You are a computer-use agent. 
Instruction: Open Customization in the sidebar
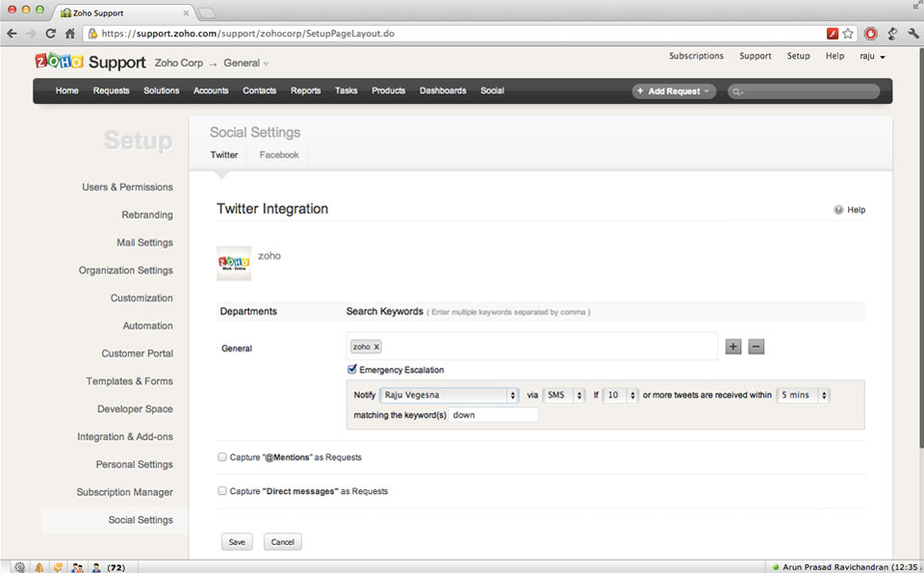click(x=142, y=298)
